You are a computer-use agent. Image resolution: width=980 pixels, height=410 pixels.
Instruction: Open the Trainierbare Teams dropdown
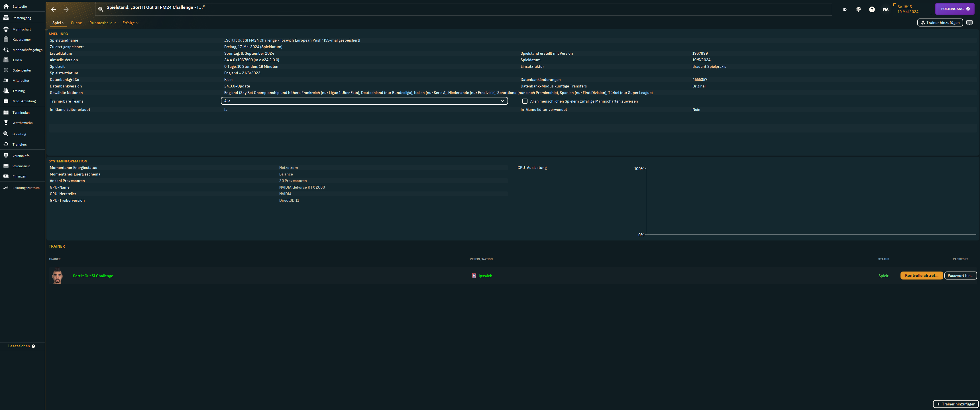click(364, 101)
